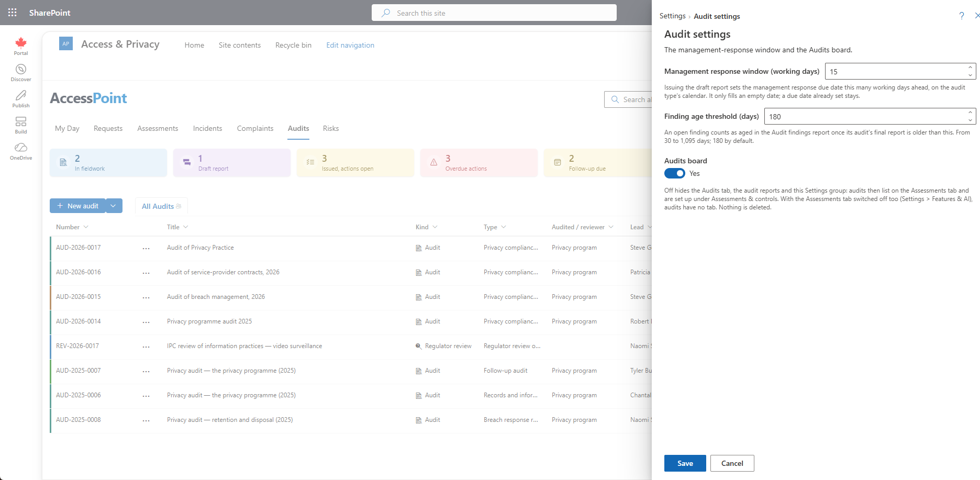Click the Regulator review kind icon
The image size is (980, 480).
419,346
